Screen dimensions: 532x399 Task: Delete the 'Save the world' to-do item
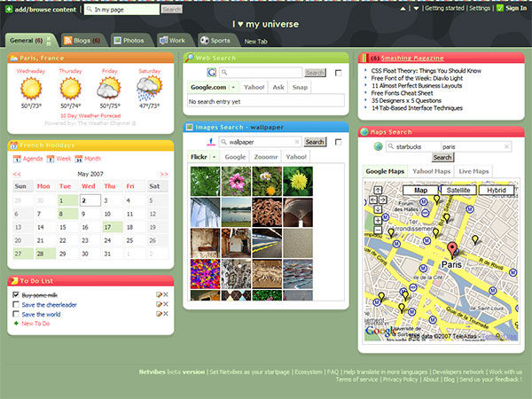[166, 314]
